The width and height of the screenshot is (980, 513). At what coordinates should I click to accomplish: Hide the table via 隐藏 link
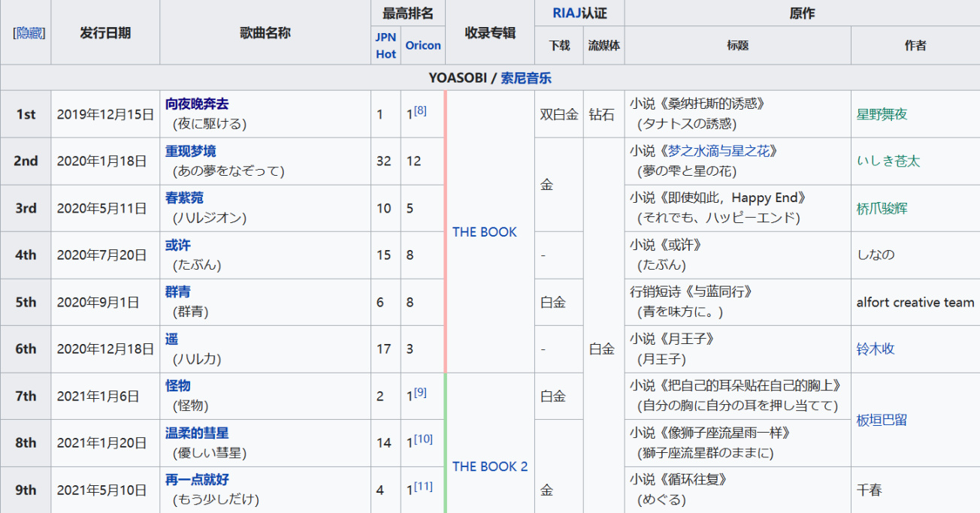click(29, 32)
